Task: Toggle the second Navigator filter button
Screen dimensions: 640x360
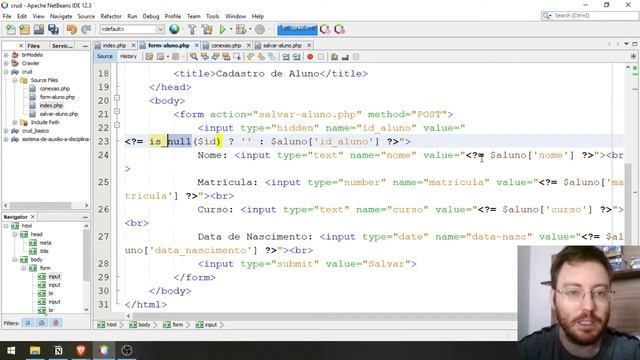Action: [x=42, y=323]
